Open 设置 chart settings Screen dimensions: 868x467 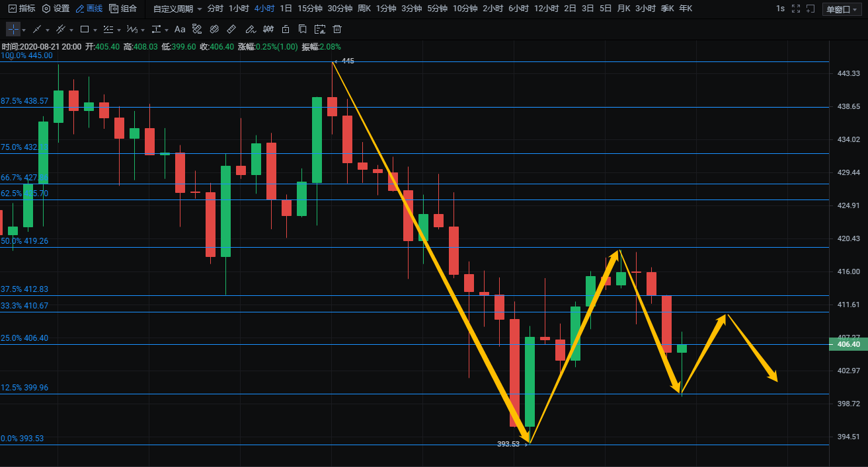point(56,9)
